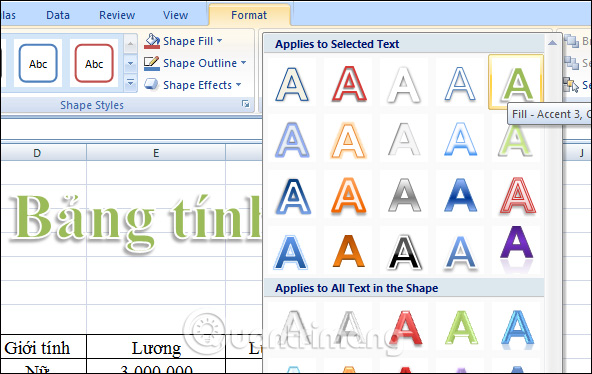Viewport: 592px width, 374px height.
Task: Click the Shape Effects icon
Action: (x=152, y=85)
